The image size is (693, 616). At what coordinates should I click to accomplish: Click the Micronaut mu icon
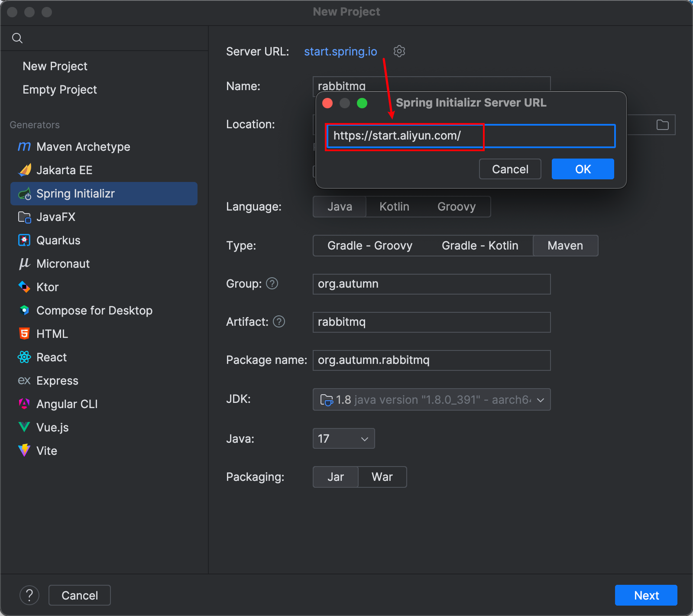point(24,263)
